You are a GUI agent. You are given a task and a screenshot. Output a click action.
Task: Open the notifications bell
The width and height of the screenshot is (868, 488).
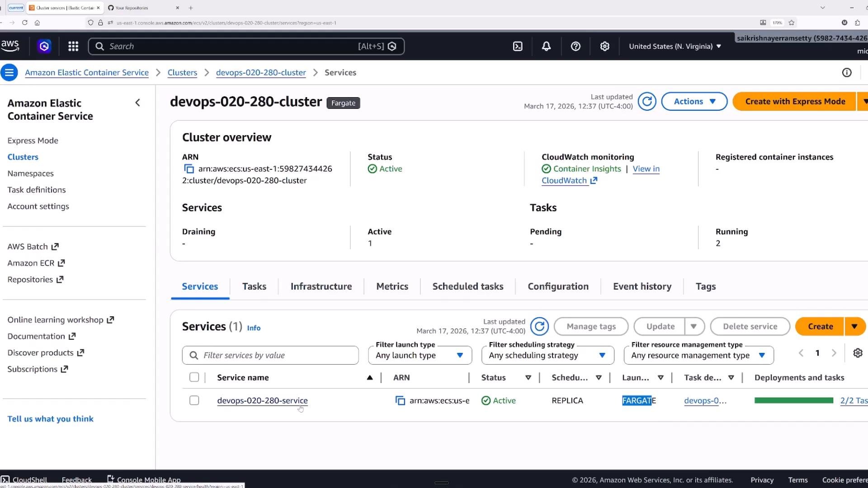(x=546, y=46)
